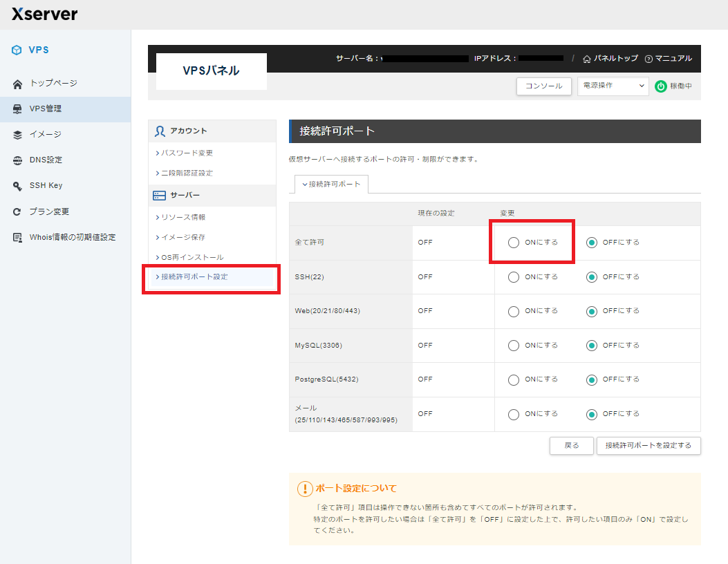Open トップページ via the home icon

pos(18,84)
